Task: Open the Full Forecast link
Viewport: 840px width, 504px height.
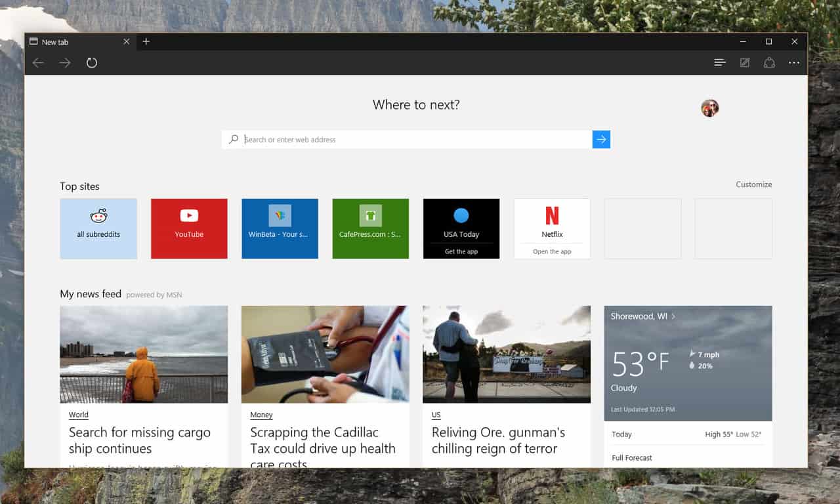Action: tap(632, 457)
